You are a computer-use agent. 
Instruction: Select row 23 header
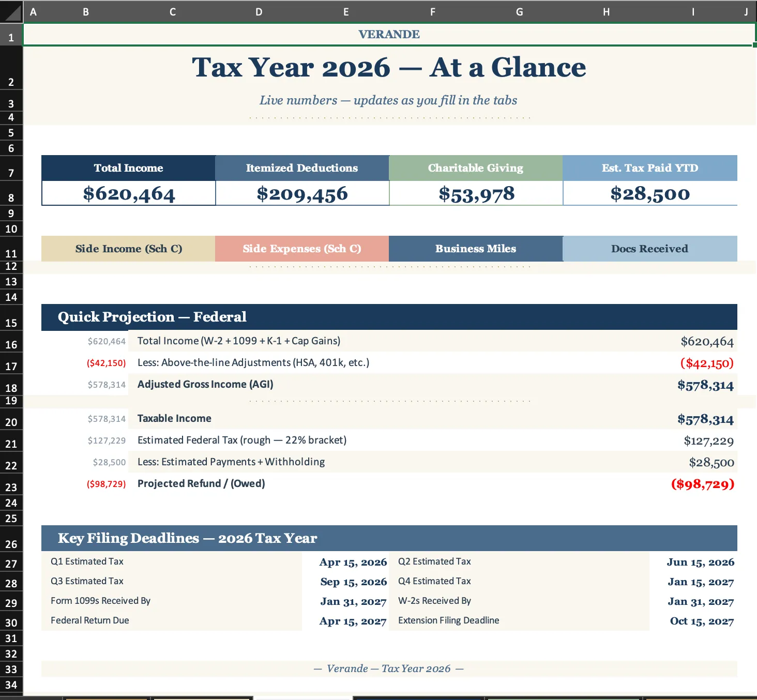[11, 484]
